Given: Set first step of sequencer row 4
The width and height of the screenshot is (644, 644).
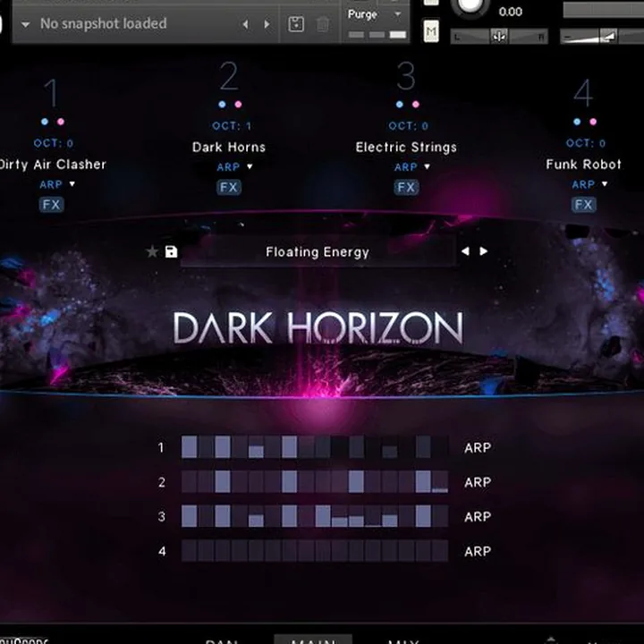Looking at the screenshot, I should (x=190, y=550).
